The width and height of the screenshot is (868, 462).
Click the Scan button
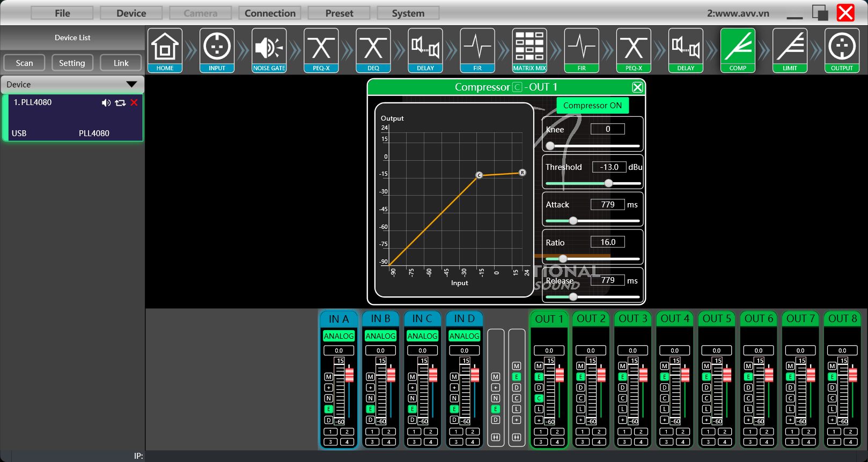click(x=24, y=63)
